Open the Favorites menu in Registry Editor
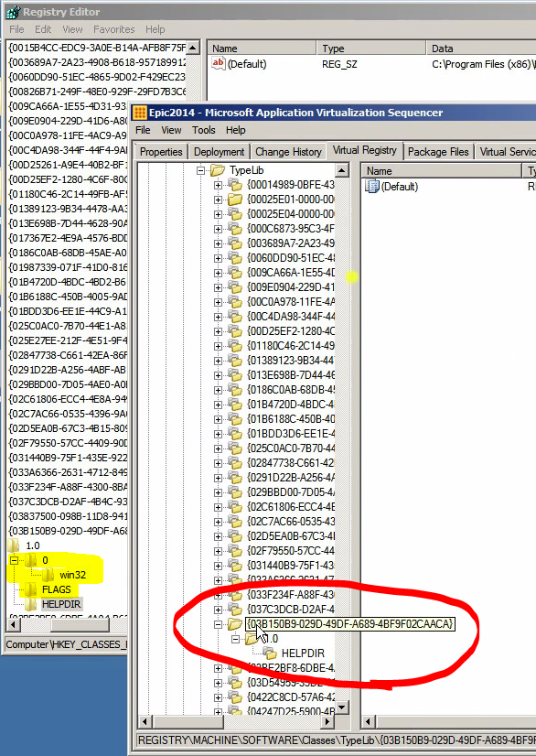 [x=114, y=29]
